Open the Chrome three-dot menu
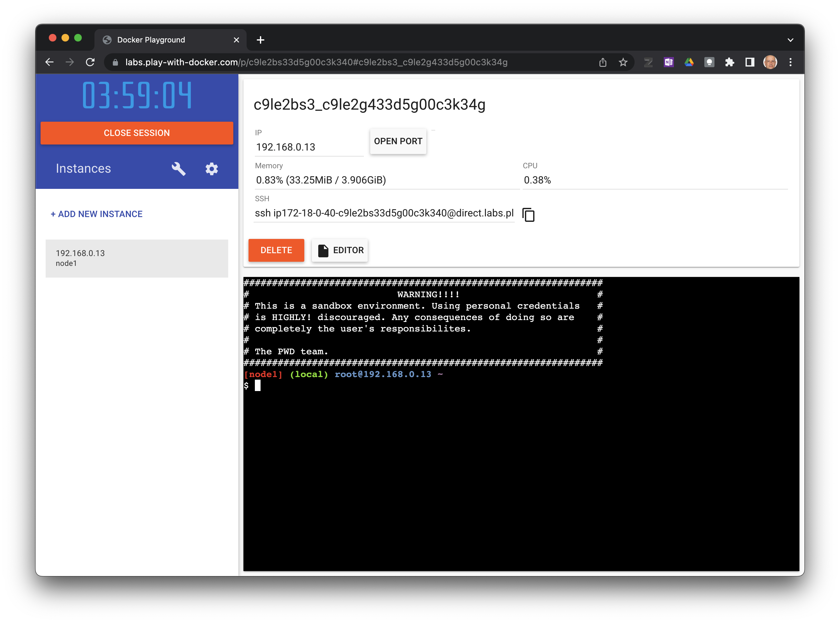This screenshot has height=623, width=840. [x=790, y=62]
